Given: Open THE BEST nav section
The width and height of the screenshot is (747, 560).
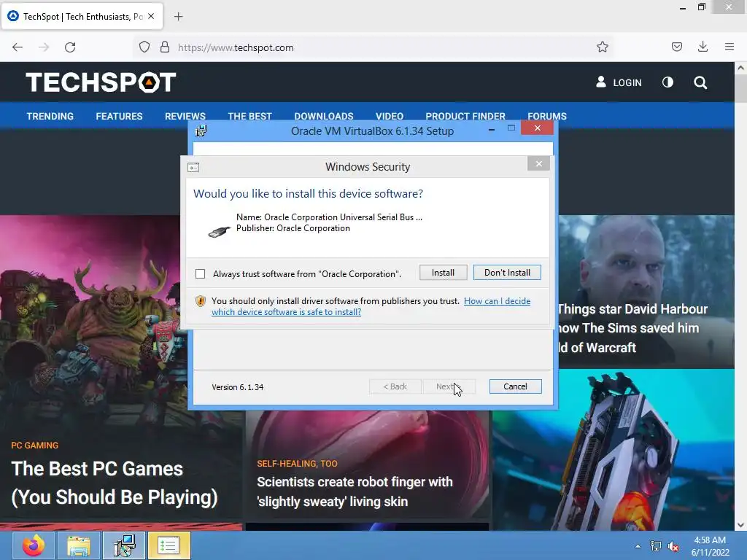Looking at the screenshot, I should 249,116.
